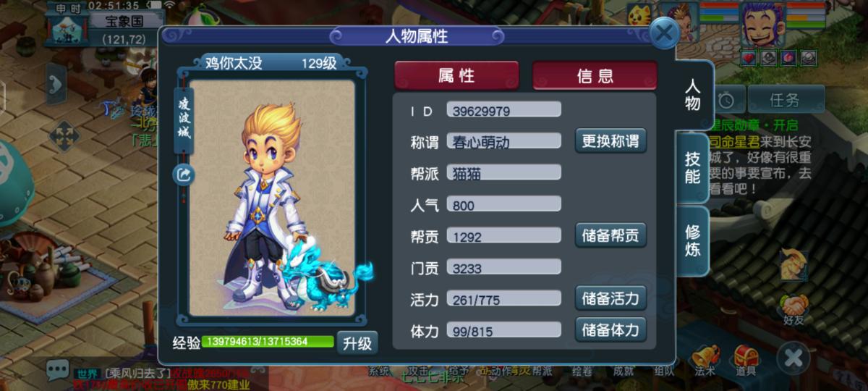Viewport: 868px width, 391px height.
Task: Click the 更换称谓 button
Action: pos(611,140)
